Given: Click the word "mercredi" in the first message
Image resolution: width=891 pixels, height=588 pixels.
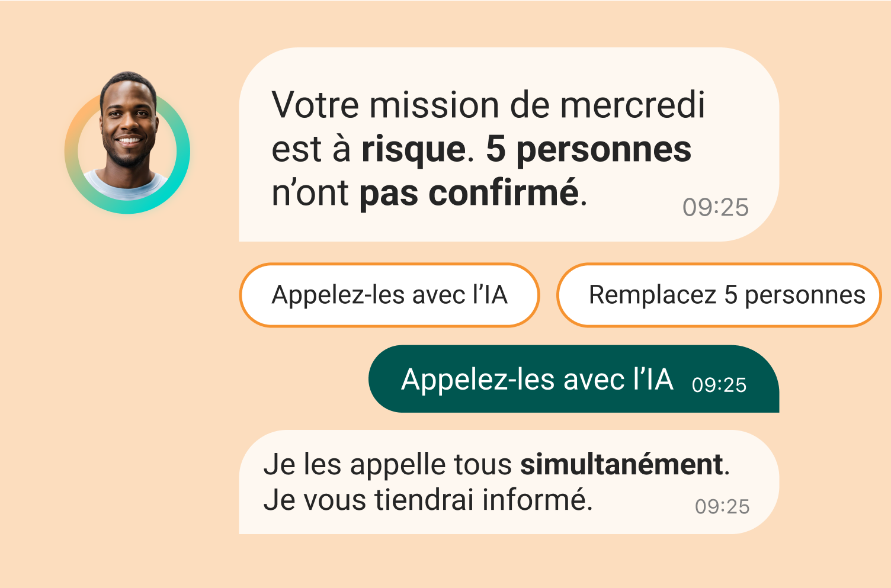Looking at the screenshot, I should (x=632, y=105).
